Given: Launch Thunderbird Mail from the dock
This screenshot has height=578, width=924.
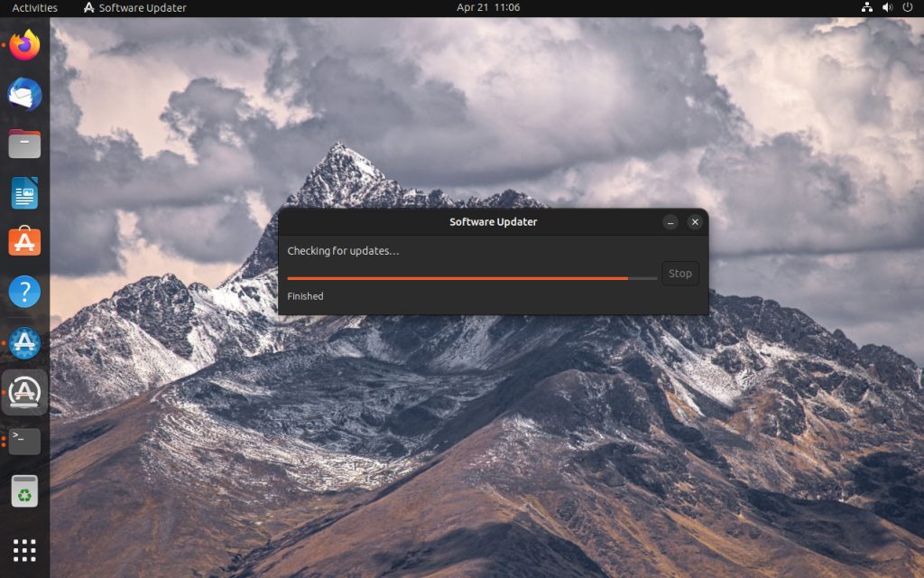Looking at the screenshot, I should (x=24, y=94).
